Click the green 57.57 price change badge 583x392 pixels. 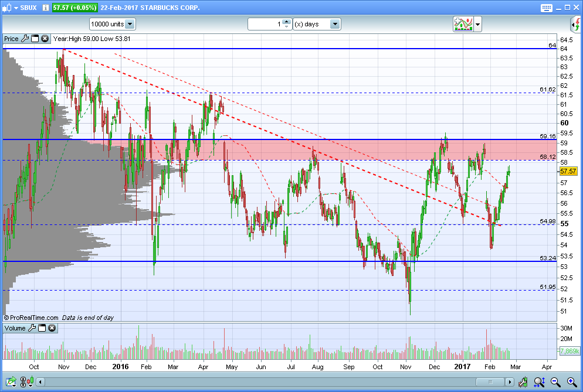coord(74,8)
